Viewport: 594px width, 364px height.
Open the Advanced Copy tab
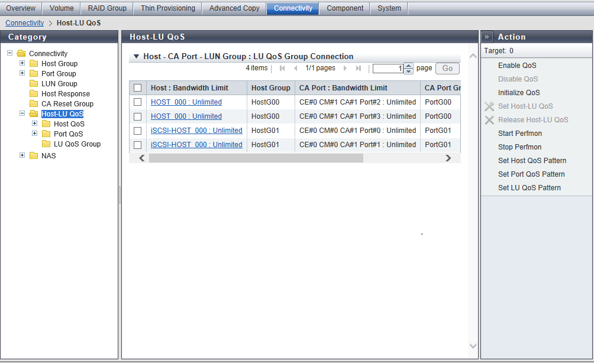point(234,8)
